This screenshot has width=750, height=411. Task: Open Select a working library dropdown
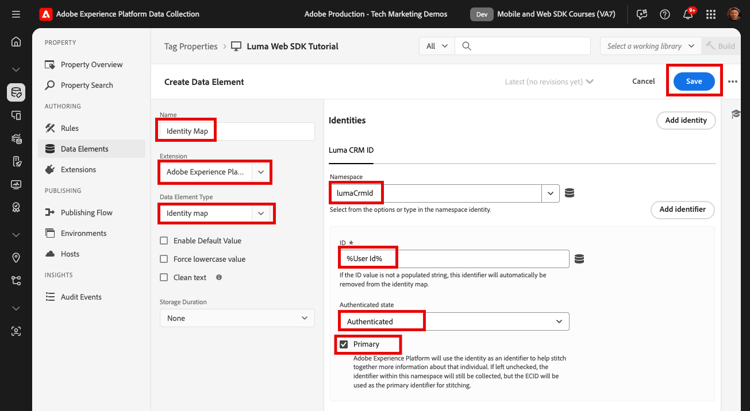point(651,46)
